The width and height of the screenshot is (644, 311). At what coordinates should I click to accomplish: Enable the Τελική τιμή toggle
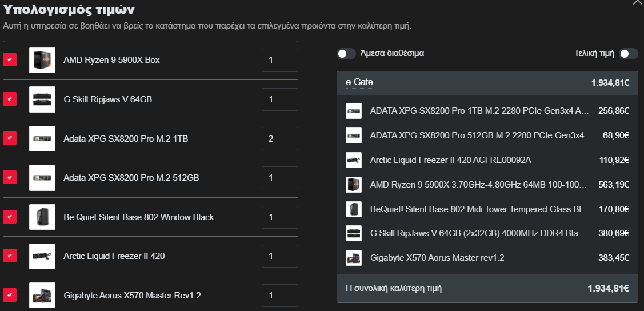tap(629, 53)
